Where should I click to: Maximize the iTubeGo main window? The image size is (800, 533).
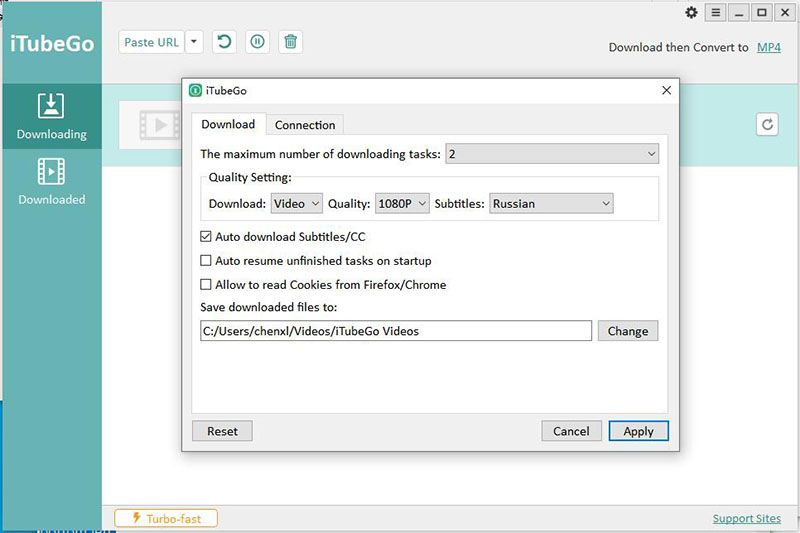pos(761,12)
